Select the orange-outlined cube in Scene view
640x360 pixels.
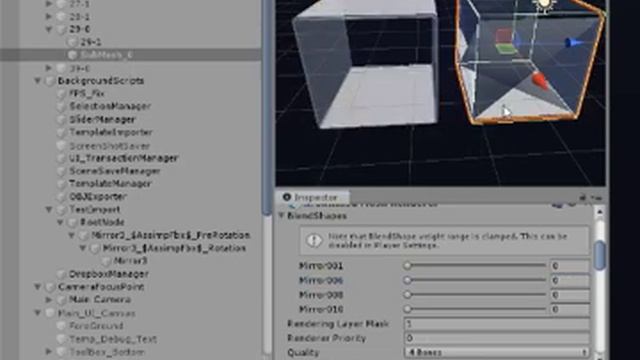531,61
